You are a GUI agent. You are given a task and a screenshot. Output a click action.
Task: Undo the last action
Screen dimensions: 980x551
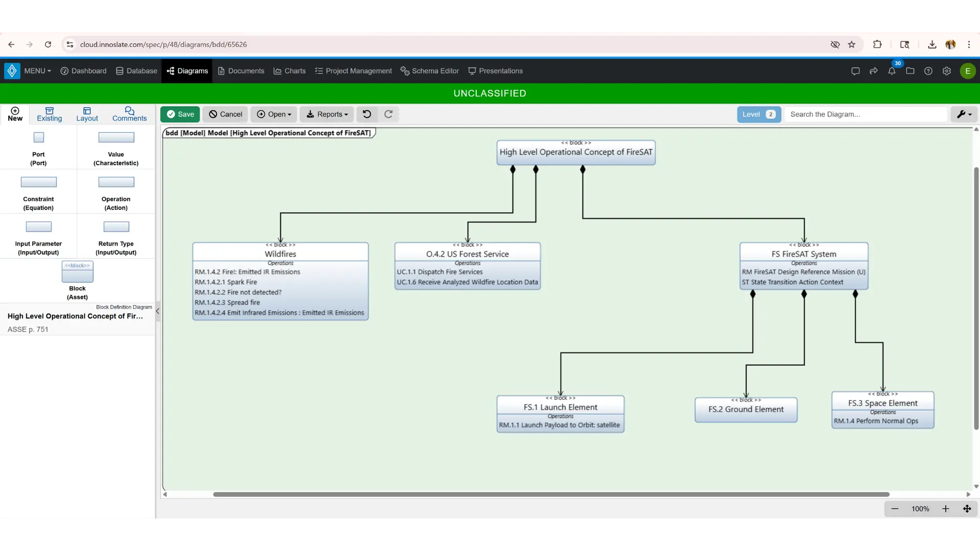[367, 114]
